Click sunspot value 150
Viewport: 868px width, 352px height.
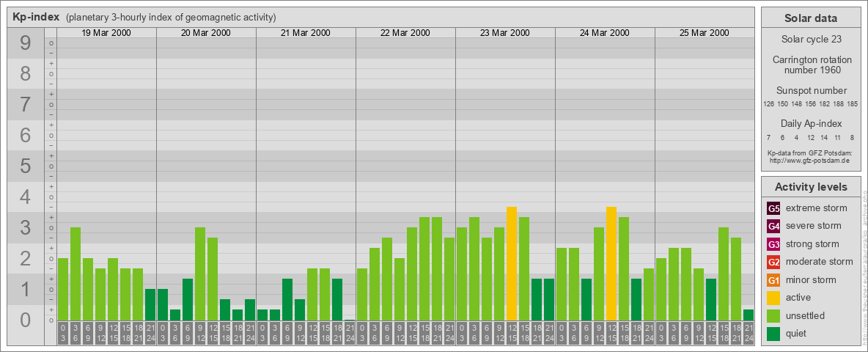[x=783, y=104]
